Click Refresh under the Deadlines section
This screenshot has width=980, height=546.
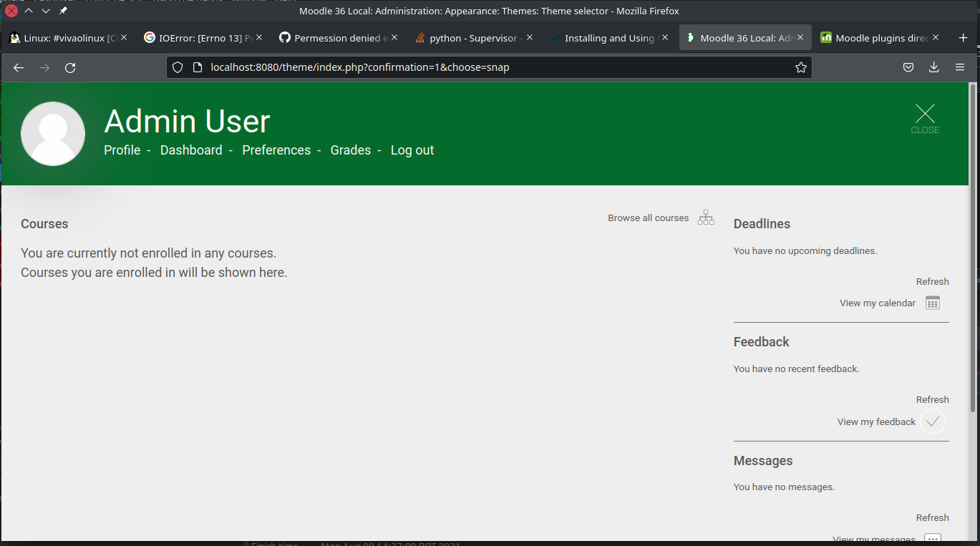point(932,281)
